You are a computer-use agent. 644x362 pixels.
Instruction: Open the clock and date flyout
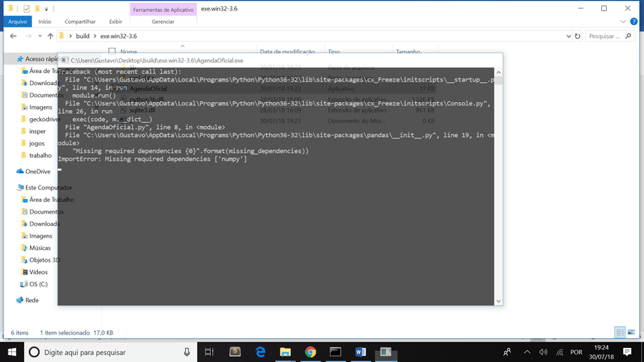(601, 352)
